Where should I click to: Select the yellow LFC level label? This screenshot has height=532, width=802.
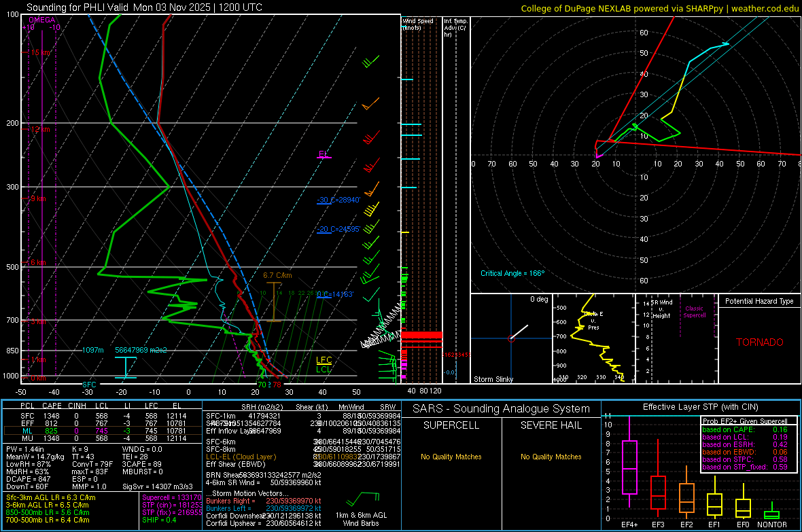coord(324,360)
